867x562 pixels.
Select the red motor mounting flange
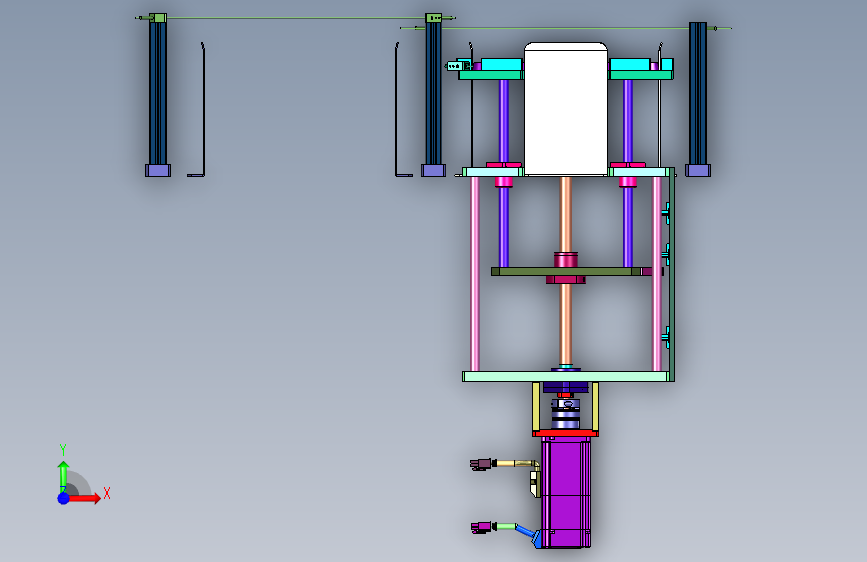point(566,433)
